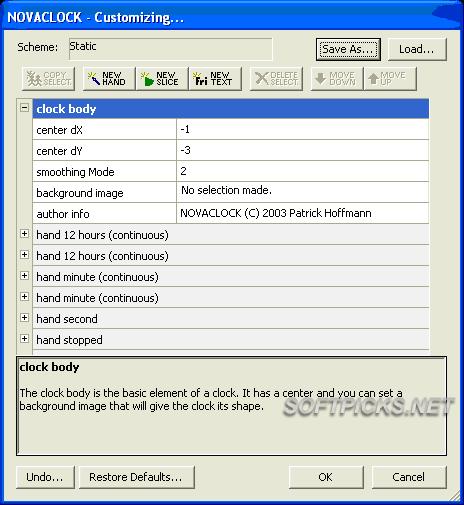Open the Save As... dialog
This screenshot has height=505, width=464.
348,49
